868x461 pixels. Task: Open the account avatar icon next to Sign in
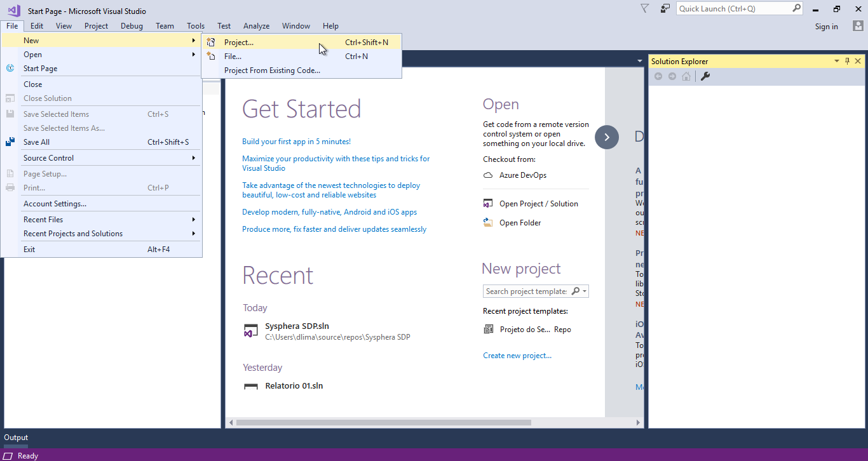(857, 26)
